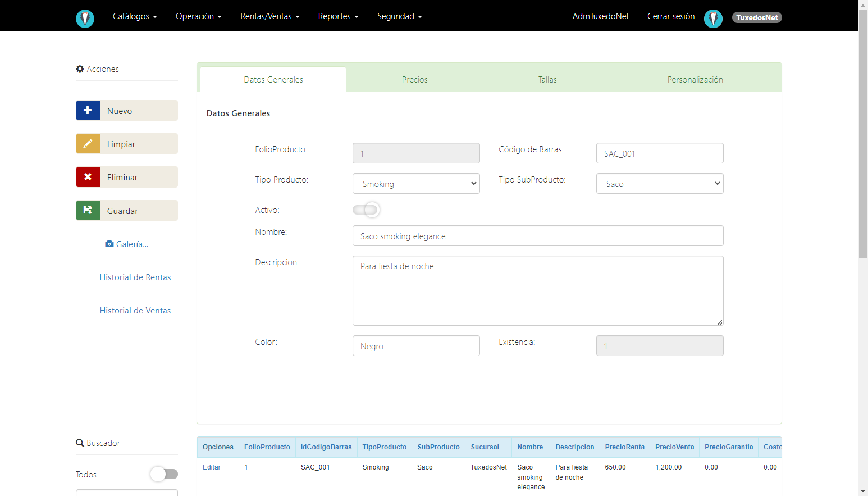Toggle the Todos switch in Buscador
868x496 pixels.
click(x=164, y=474)
